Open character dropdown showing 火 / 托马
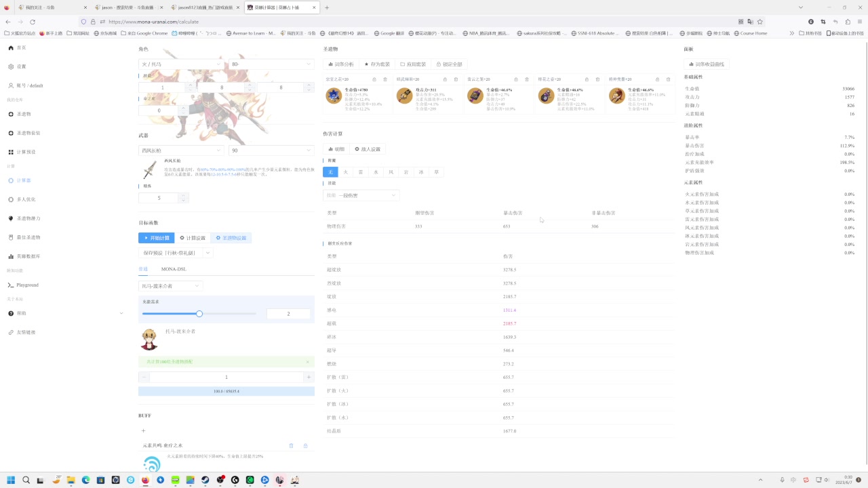Viewport: 868px width, 488px height. pos(181,64)
